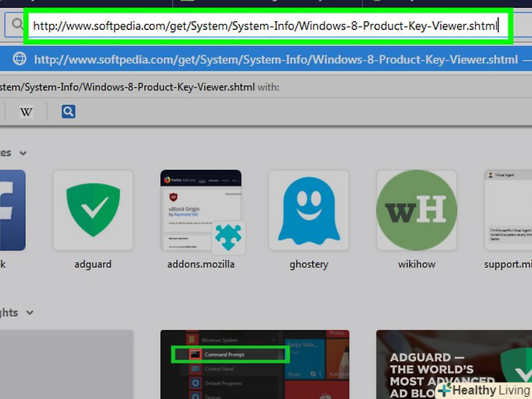Click the wikihow label
Screen dimensions: 532x399
click(x=417, y=265)
